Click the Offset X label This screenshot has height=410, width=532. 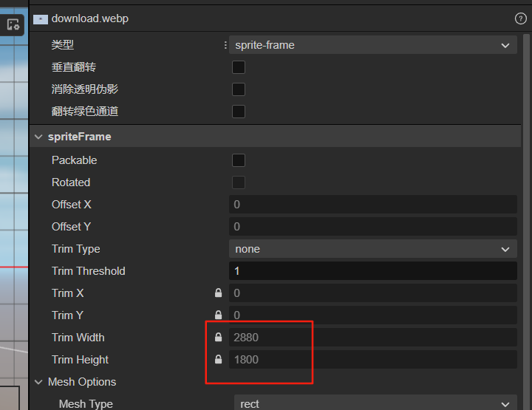click(x=72, y=205)
